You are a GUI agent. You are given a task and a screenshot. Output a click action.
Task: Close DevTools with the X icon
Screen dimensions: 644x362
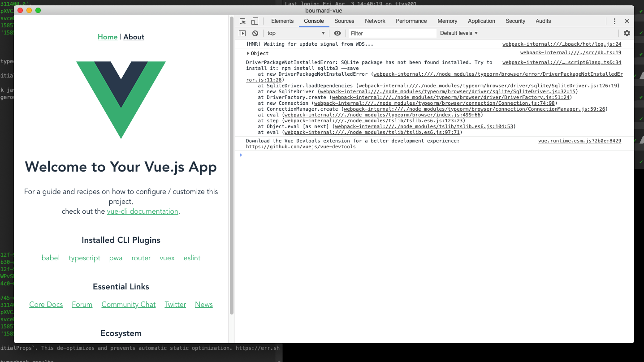click(627, 21)
